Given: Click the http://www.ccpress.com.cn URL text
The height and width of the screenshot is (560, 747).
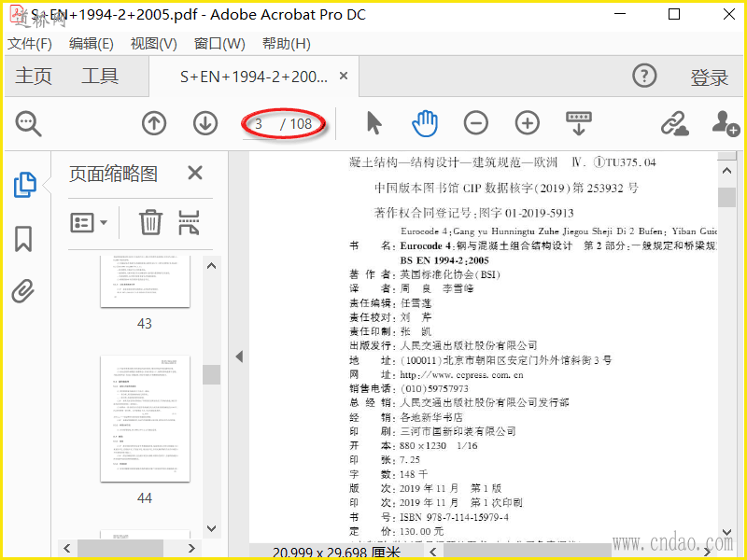Looking at the screenshot, I should 461,375.
